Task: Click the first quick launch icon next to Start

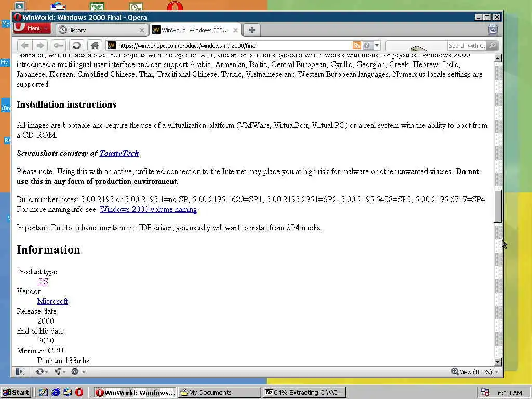Action: click(x=44, y=393)
